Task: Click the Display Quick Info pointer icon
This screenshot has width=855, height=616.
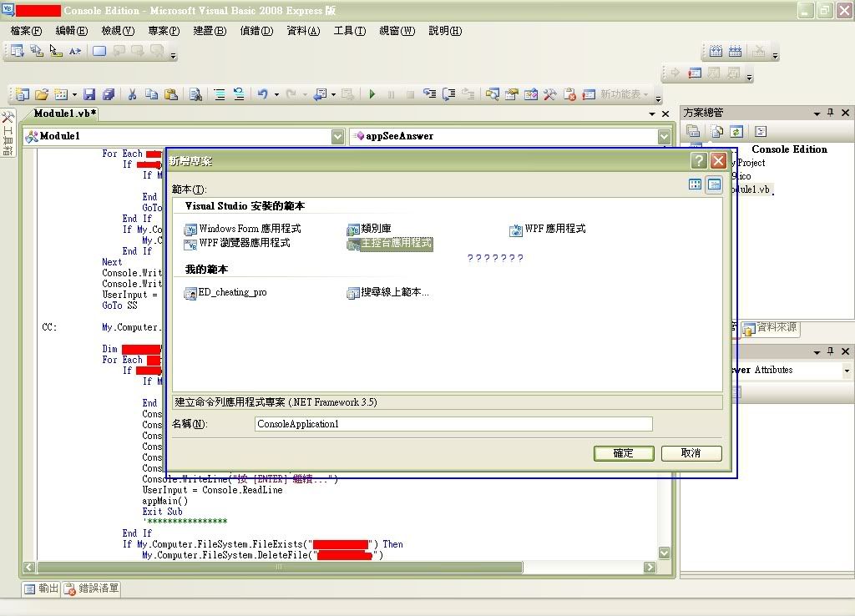Action: click(x=56, y=51)
